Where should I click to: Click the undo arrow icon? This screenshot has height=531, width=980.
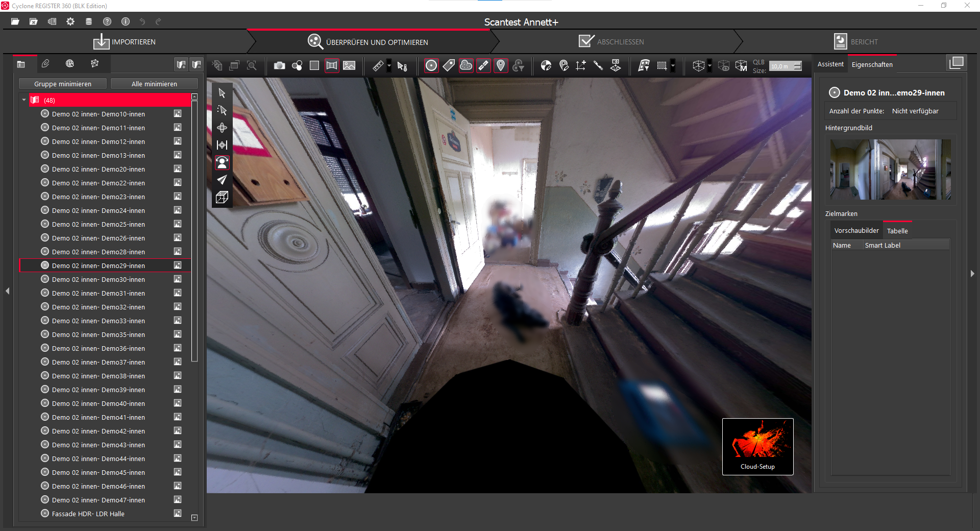(x=142, y=21)
